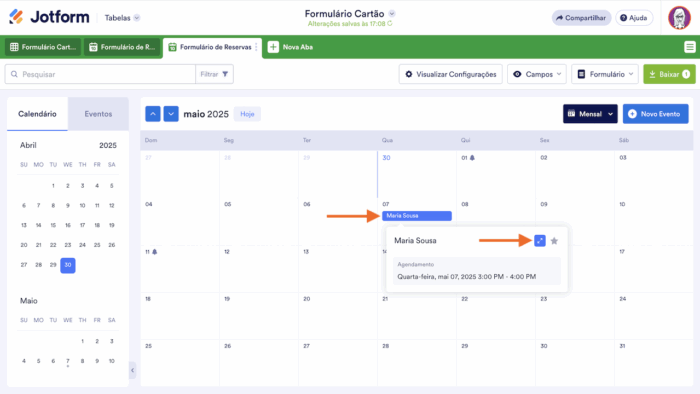The height and width of the screenshot is (394, 700).
Task: Open the Formulário Cart... tab
Action: (x=43, y=47)
